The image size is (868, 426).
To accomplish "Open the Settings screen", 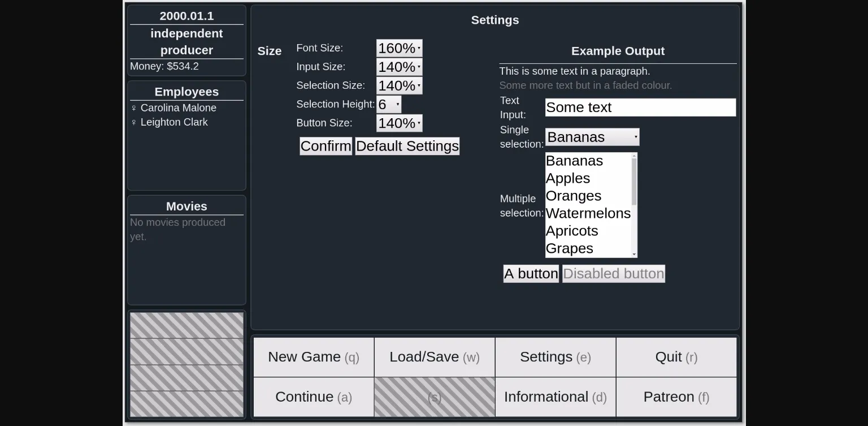I will [x=554, y=357].
